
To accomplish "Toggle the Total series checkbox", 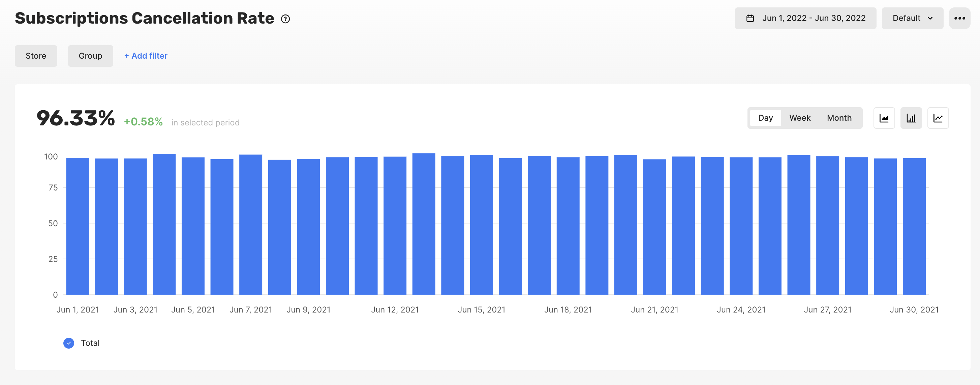I will tap(69, 343).
